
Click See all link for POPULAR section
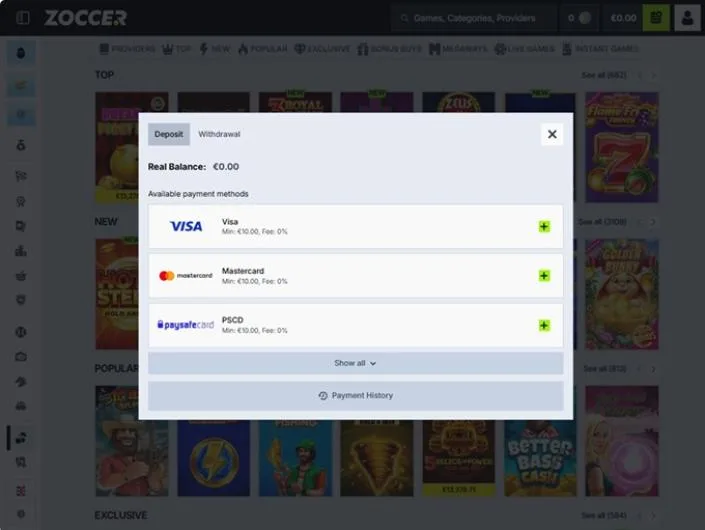point(605,369)
